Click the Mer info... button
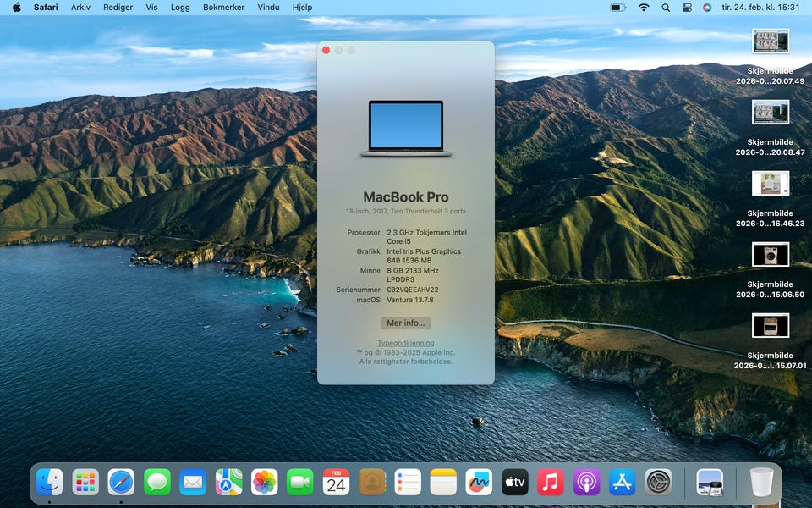This screenshot has height=508, width=812. click(405, 323)
